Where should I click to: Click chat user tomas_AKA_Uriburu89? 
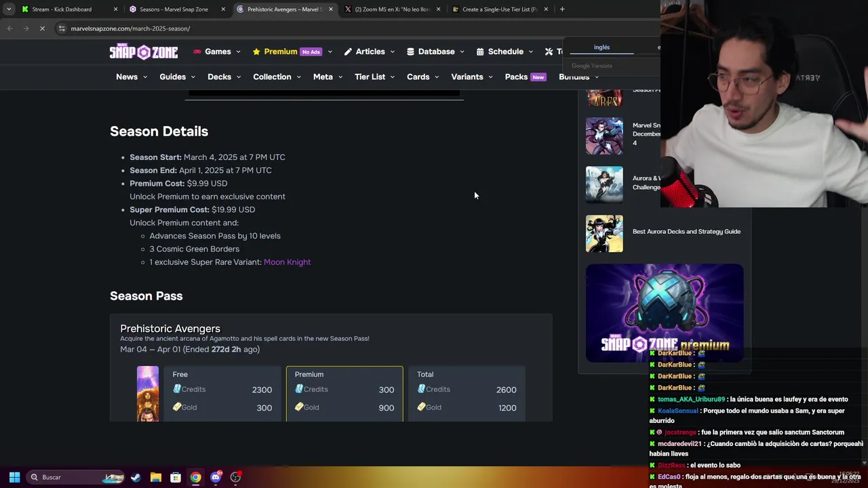(691, 399)
